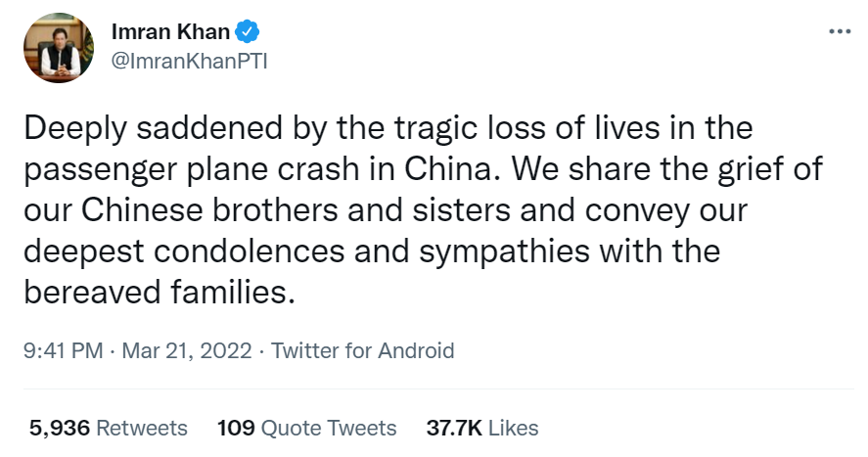The image size is (868, 457).
Task: Click the word "Deeply" in the tweet
Action: click(72, 129)
